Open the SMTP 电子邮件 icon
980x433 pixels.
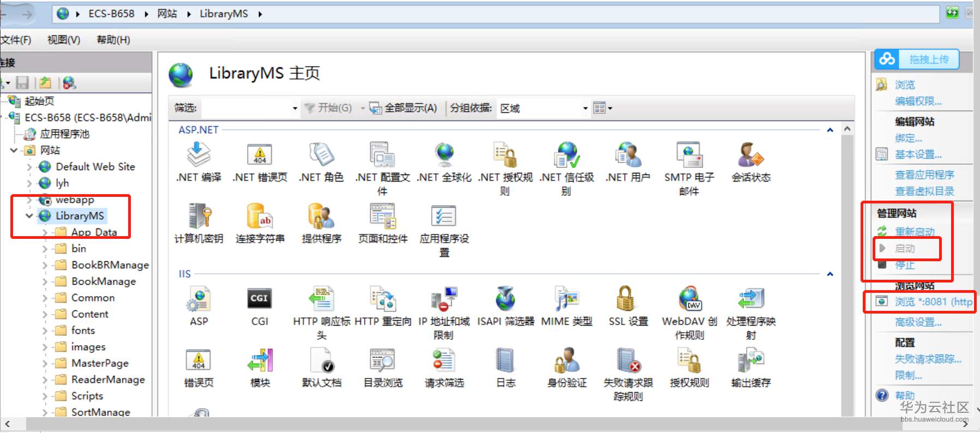(x=689, y=154)
